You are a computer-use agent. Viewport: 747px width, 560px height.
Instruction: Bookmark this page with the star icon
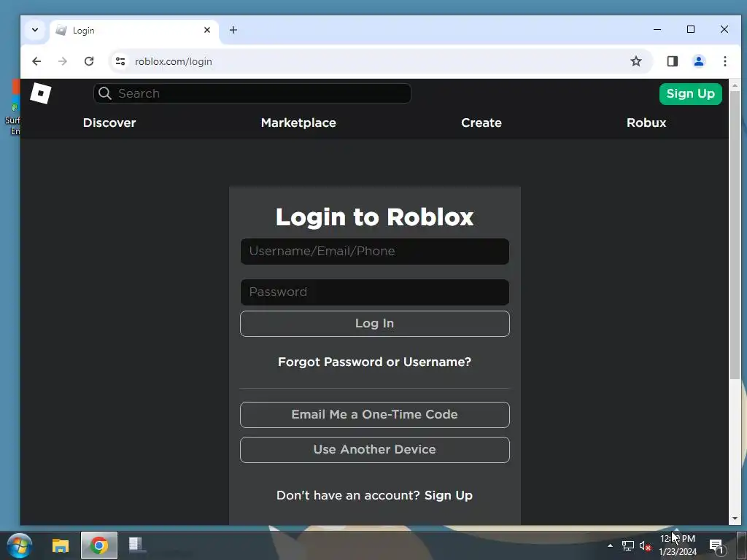pyautogui.click(x=636, y=61)
